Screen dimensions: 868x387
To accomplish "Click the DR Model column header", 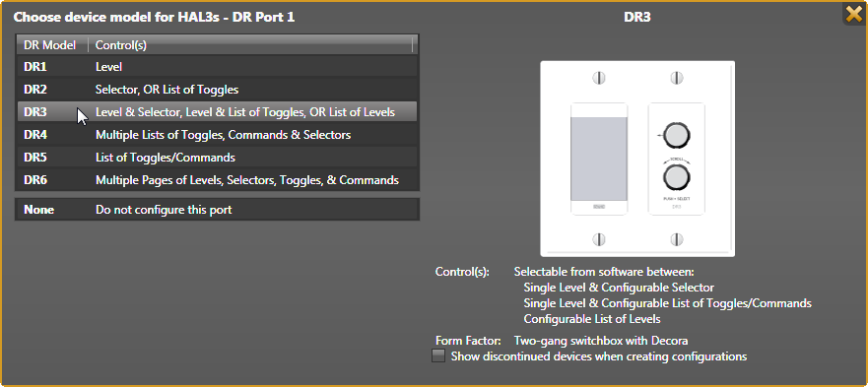I will point(52,45).
